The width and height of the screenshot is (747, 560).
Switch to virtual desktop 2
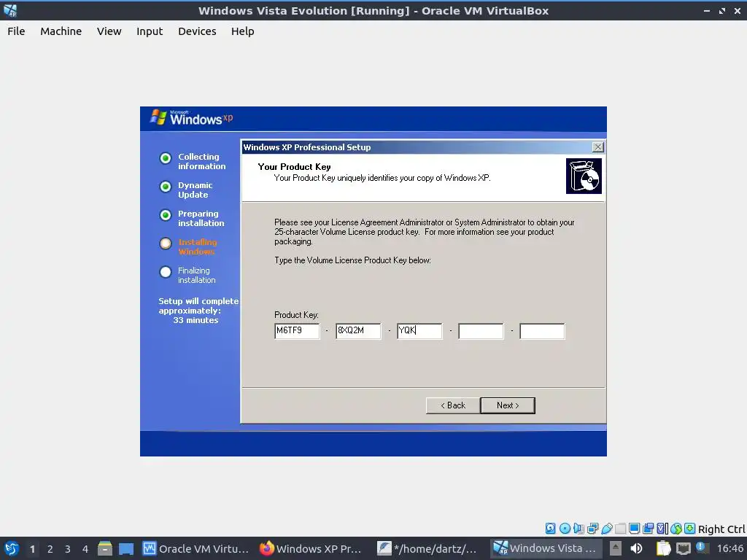click(50, 548)
